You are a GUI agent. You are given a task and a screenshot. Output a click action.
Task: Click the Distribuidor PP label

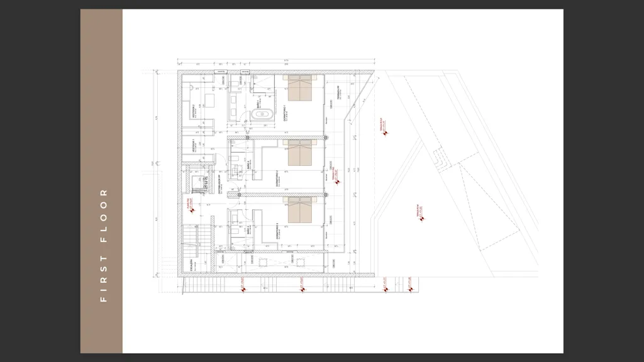[x=219, y=184]
